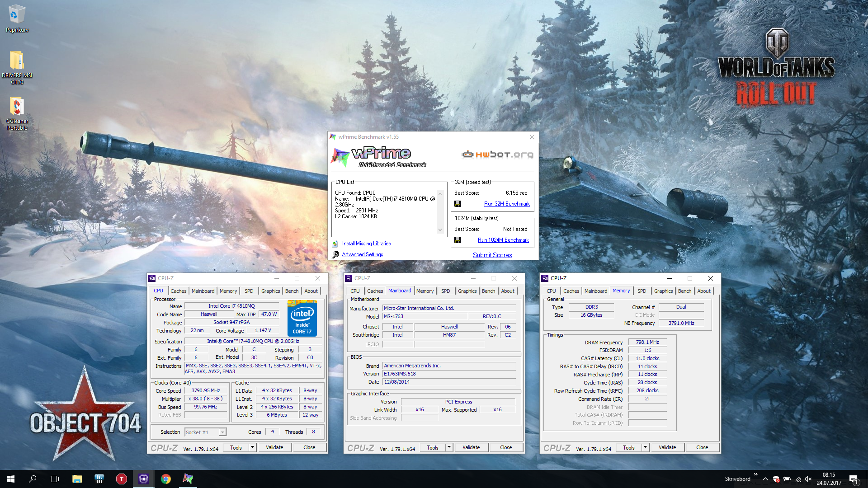Viewport: 868px width, 488px height.
Task: Open the Advanced Settings link
Action: [x=362, y=254]
